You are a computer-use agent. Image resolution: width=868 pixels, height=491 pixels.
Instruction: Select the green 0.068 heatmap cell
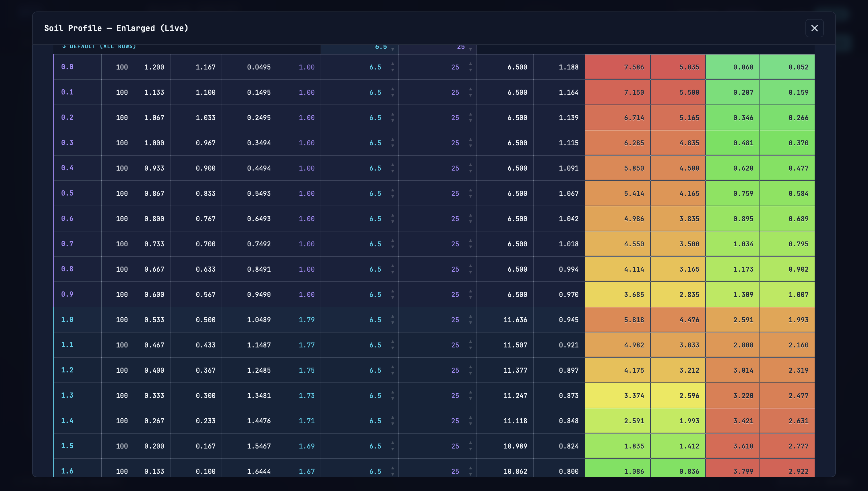tap(733, 67)
